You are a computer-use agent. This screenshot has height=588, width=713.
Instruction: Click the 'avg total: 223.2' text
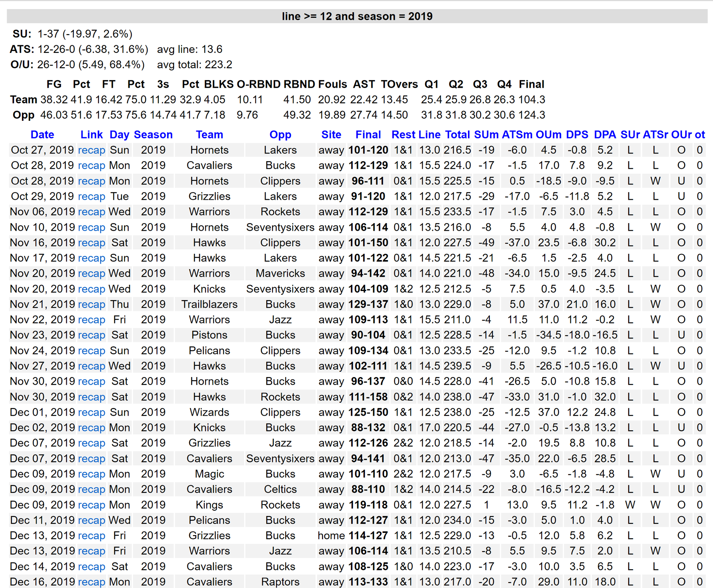pos(195,64)
